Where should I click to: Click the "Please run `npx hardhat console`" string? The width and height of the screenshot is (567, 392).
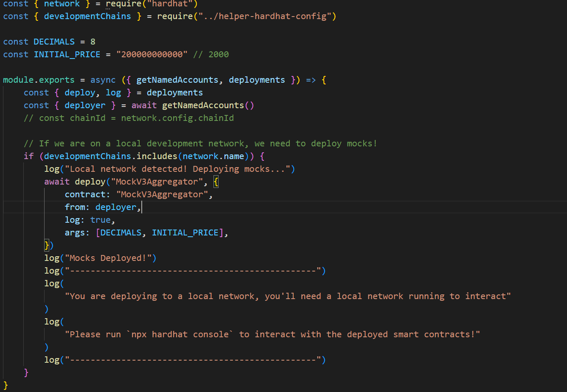coord(272,335)
